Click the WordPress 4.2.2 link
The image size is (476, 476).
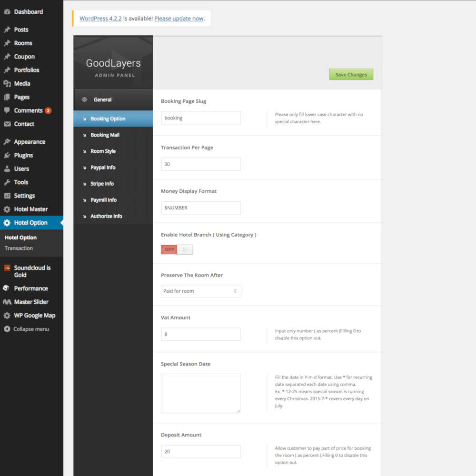click(100, 19)
